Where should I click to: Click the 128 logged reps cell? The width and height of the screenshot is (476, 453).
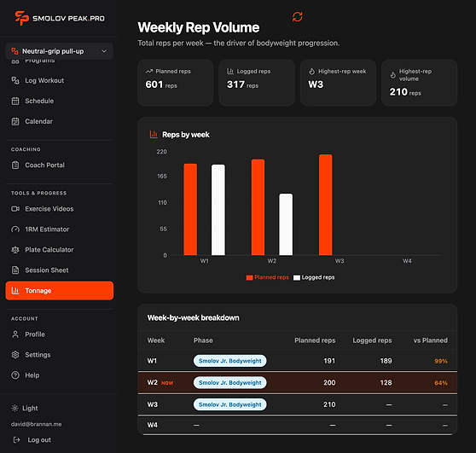pyautogui.click(x=386, y=382)
